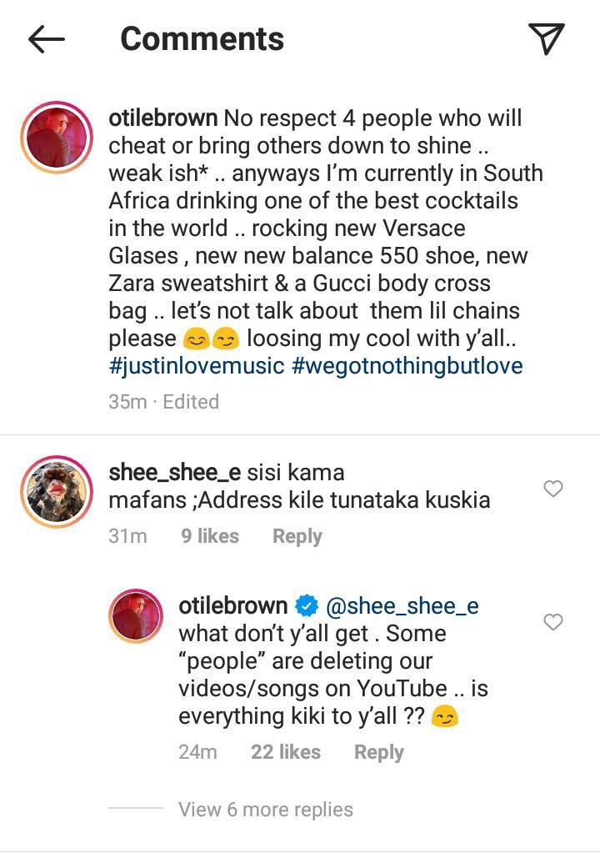
Task: Tap the @shee_shee_e mention link
Action: pos(402,605)
